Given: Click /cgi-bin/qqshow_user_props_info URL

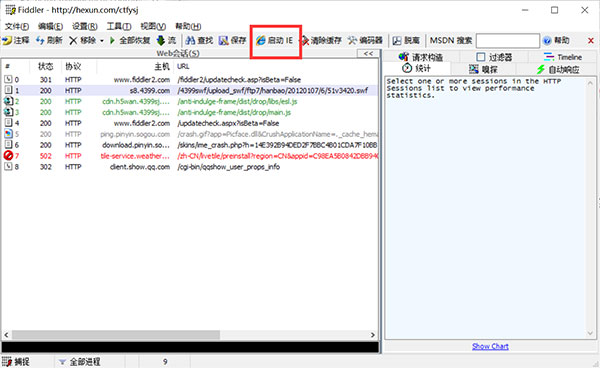Looking at the screenshot, I should [x=228, y=167].
